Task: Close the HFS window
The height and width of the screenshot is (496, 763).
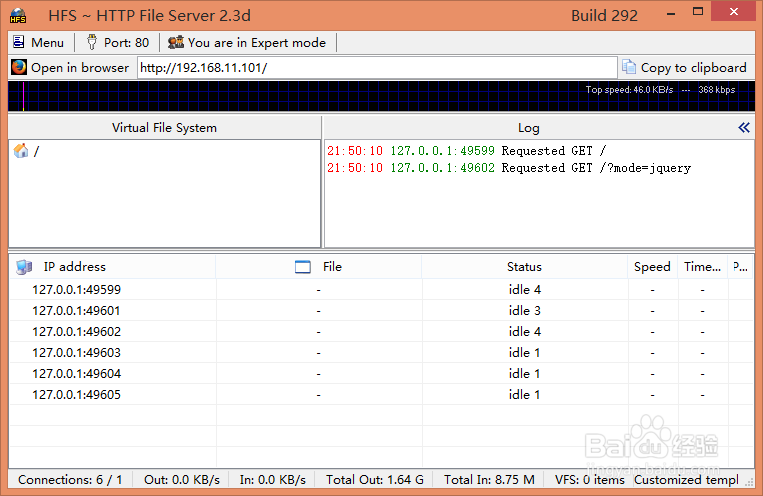Action: (x=734, y=12)
